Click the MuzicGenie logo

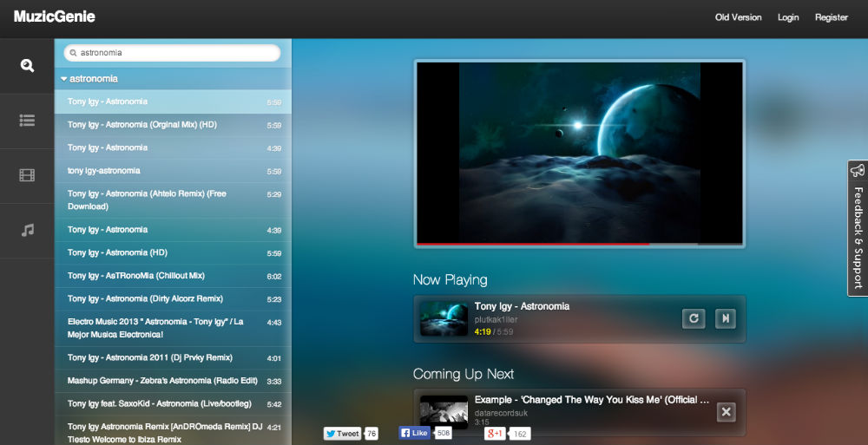pos(54,16)
